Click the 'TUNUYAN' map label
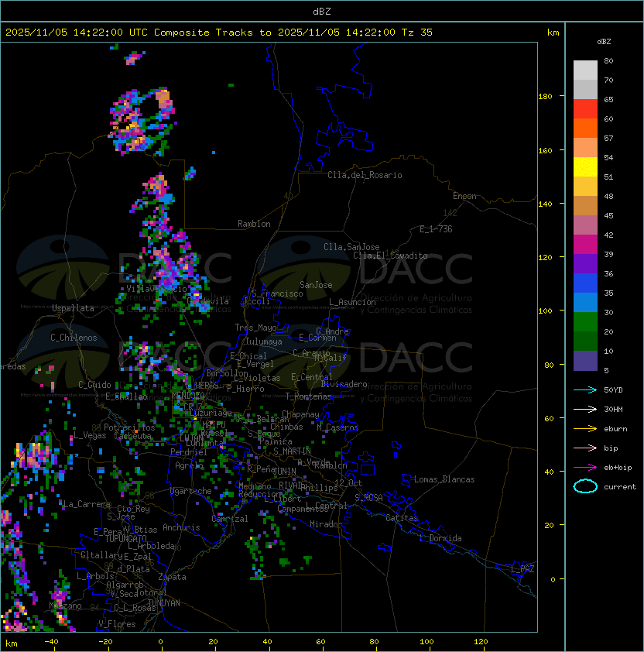This screenshot has width=644, height=652. (164, 603)
